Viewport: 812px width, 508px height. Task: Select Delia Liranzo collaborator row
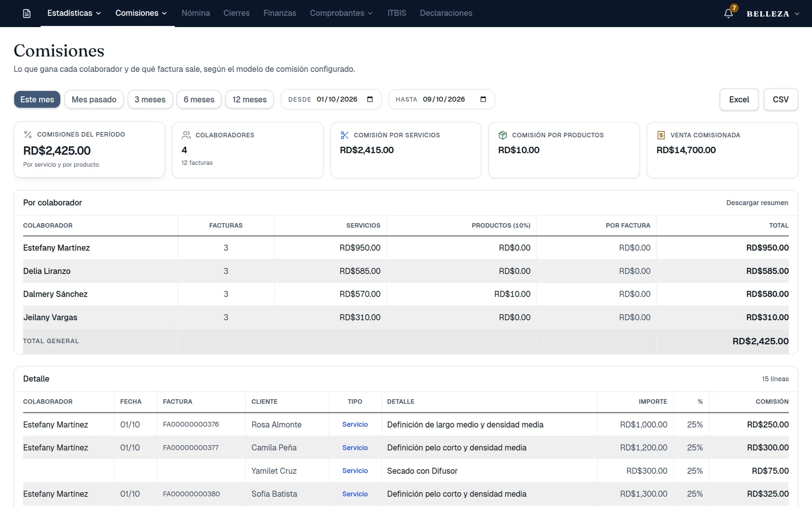click(406, 271)
